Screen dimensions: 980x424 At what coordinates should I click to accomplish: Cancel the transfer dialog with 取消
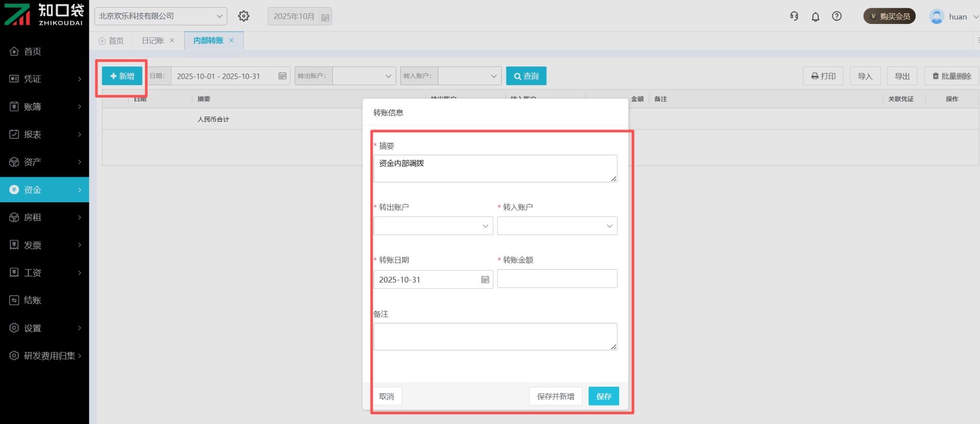pyautogui.click(x=387, y=396)
